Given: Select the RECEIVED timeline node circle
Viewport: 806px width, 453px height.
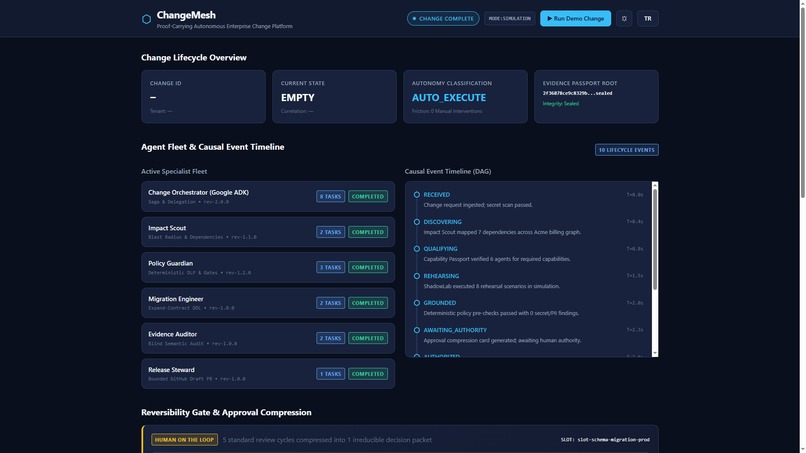Looking at the screenshot, I should click(x=417, y=195).
